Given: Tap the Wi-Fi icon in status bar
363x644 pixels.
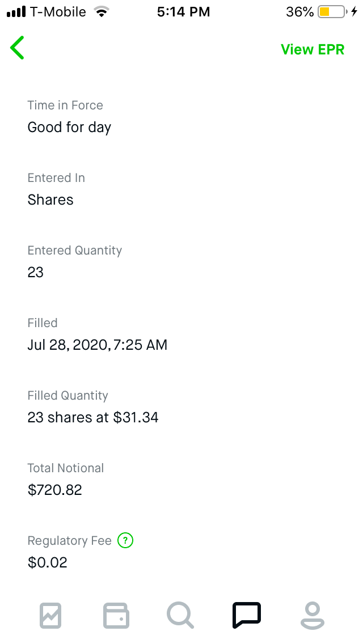Looking at the screenshot, I should [102, 12].
